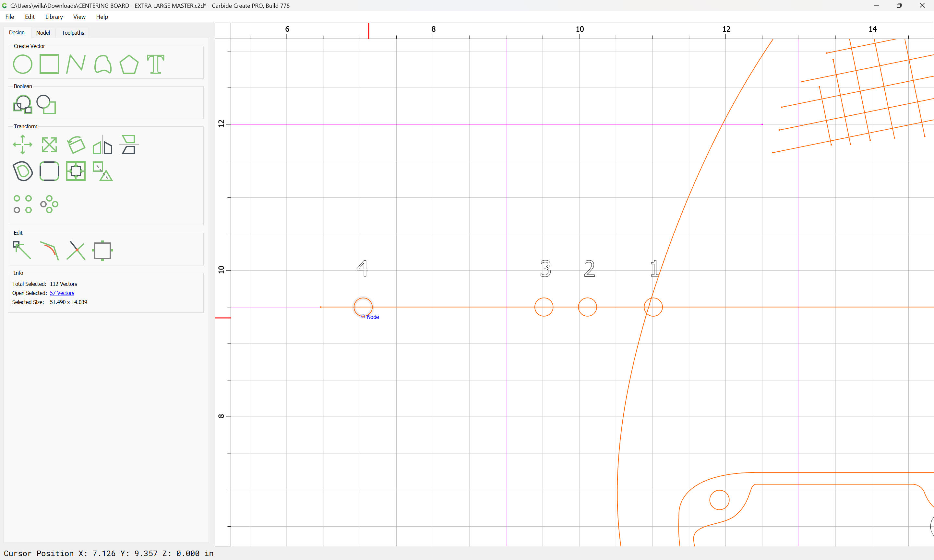
Task: Activate the Trim Vectors tool
Action: (49, 251)
